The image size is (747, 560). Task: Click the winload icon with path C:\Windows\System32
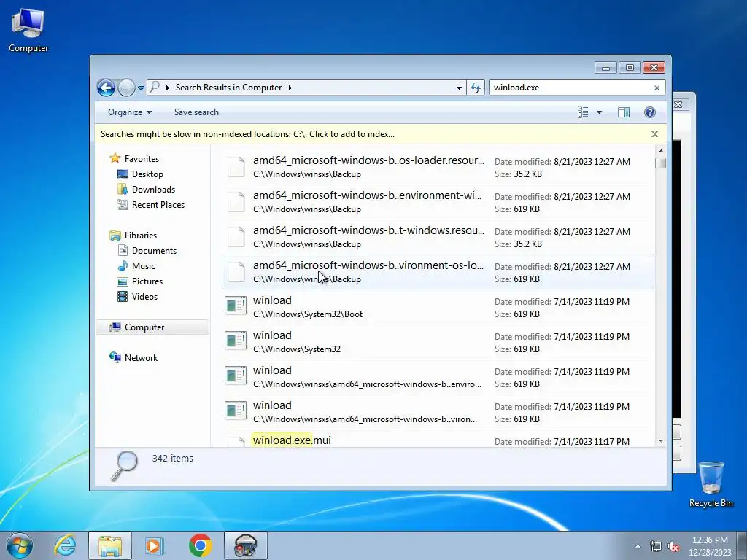click(x=236, y=341)
